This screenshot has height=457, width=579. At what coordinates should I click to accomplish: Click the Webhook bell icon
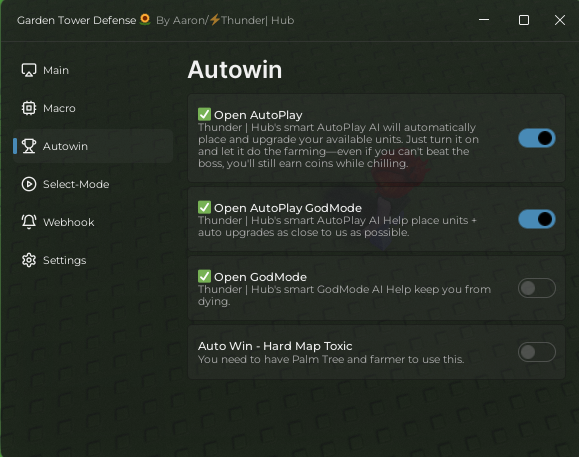tap(29, 222)
